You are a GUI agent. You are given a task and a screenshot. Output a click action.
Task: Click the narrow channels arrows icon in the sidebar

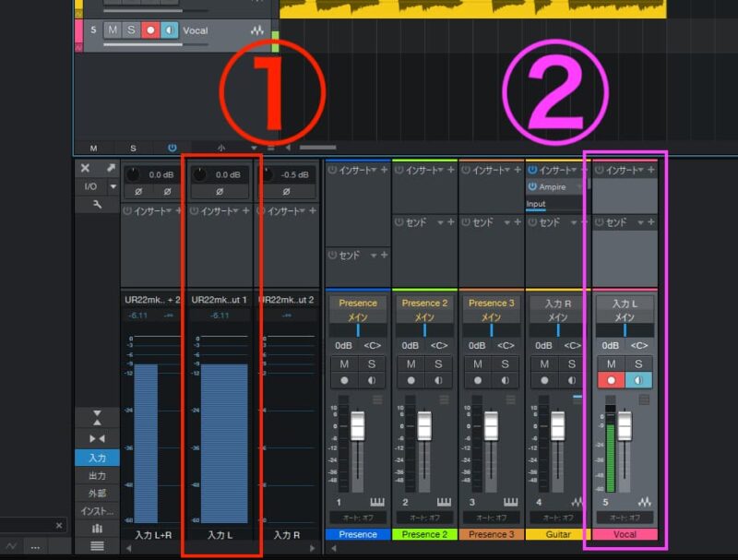(97, 438)
